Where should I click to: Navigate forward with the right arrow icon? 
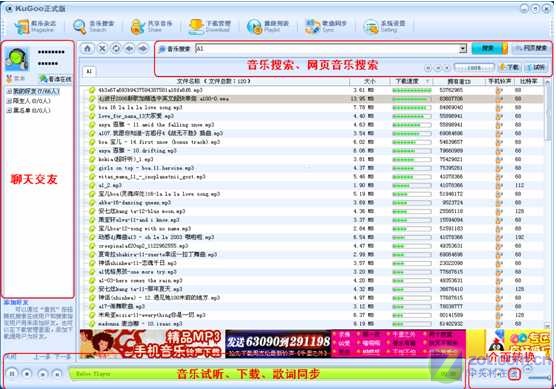pos(143,49)
